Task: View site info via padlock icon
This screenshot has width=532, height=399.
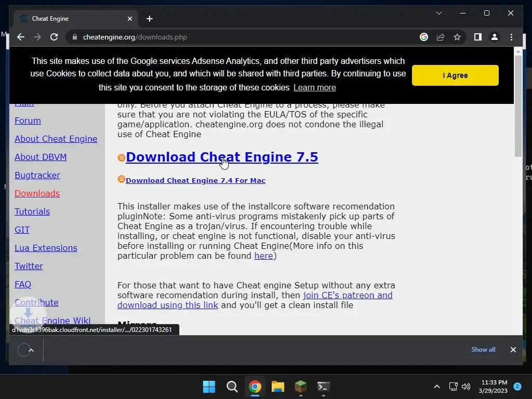Action: [x=75, y=37]
